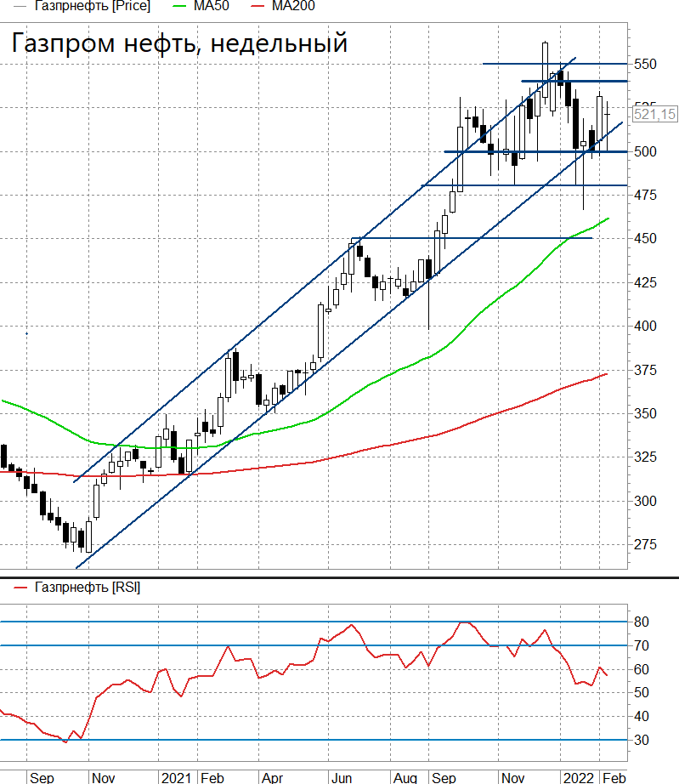
Task: Click the red RSI legend line swatch
Action: click(20, 588)
